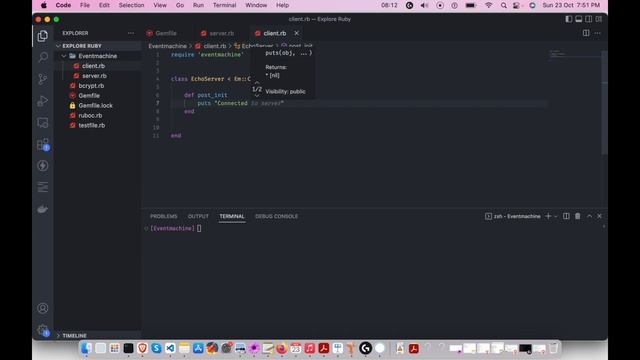
Task: Open the Go menu
Action: (180, 5)
